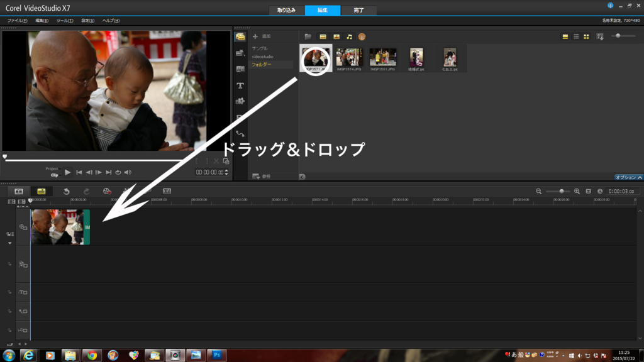The height and width of the screenshot is (362, 644).
Task: Adjust the thumbnail size slider
Action: tap(619, 36)
